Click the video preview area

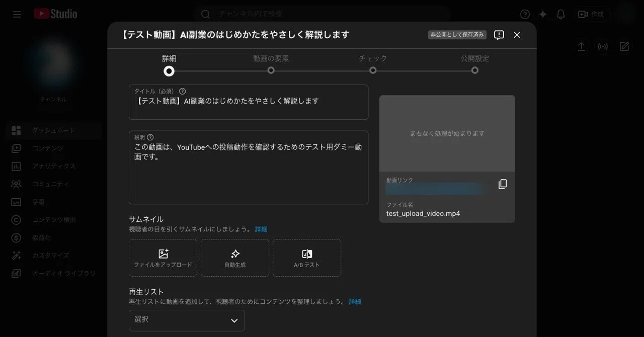[x=447, y=133]
